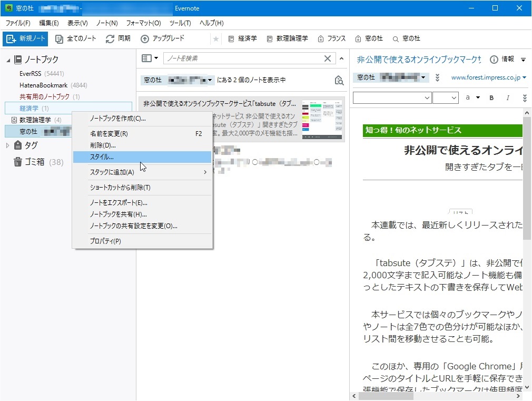Image resolution: width=532 pixels, height=401 pixels.
Task: Open the アップグレード upgrade option
Action: 163,38
